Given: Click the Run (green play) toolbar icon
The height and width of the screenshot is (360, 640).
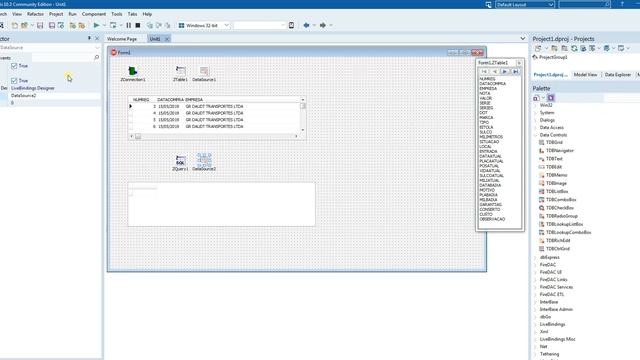Looking at the screenshot, I should pyautogui.click(x=96, y=25).
